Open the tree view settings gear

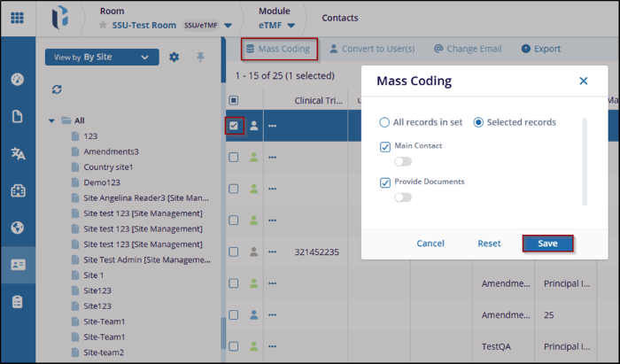point(174,58)
